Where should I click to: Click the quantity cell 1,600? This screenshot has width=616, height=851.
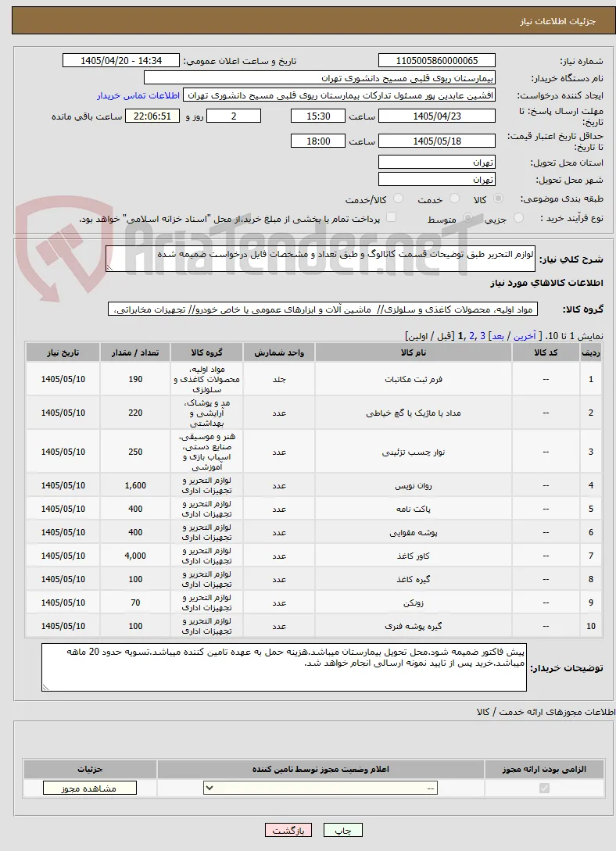pos(135,486)
